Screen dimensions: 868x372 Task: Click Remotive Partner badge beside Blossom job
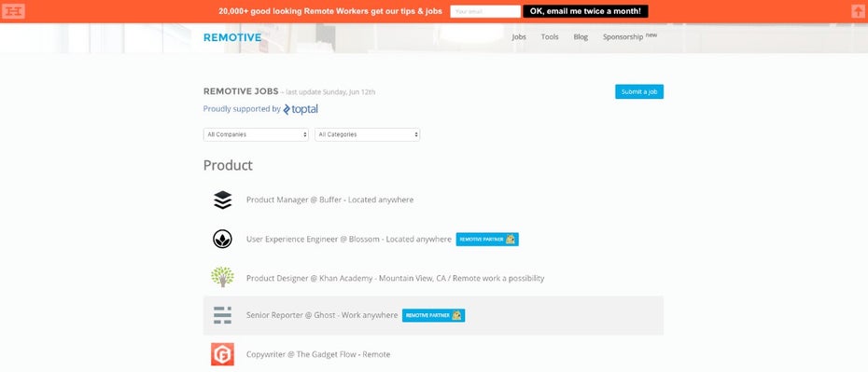[x=487, y=240]
